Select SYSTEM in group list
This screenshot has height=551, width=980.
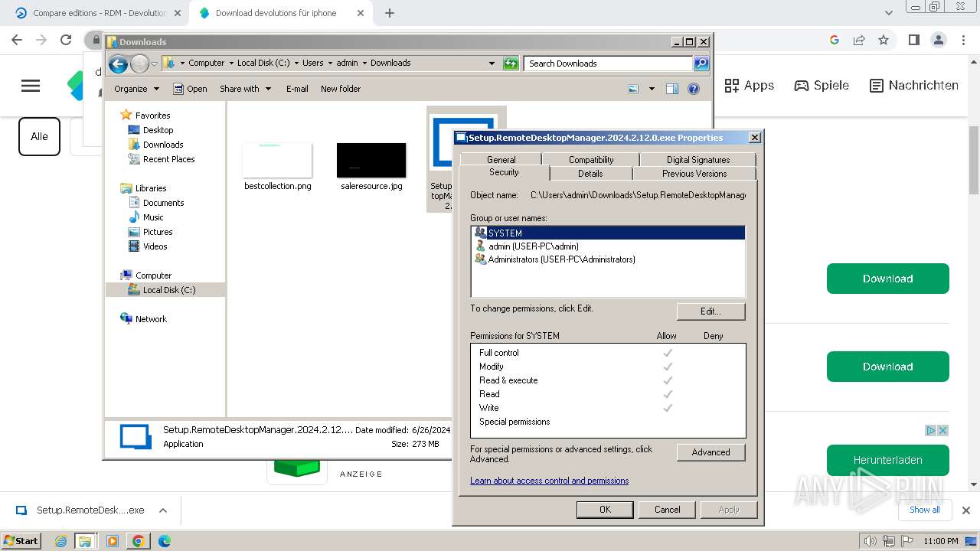[608, 233]
